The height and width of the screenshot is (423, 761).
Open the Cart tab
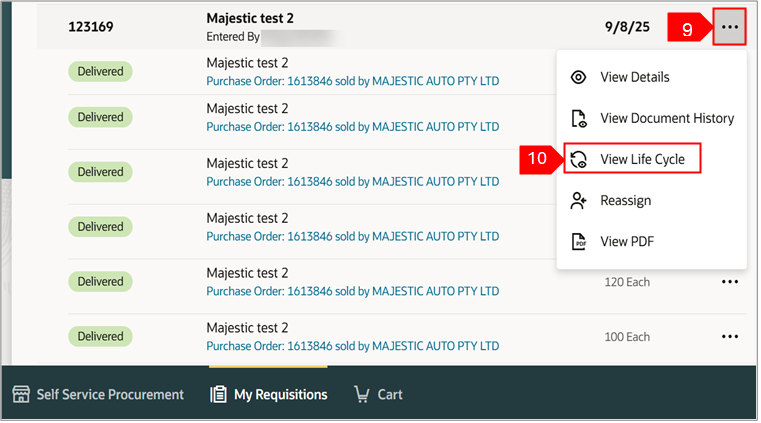point(389,395)
